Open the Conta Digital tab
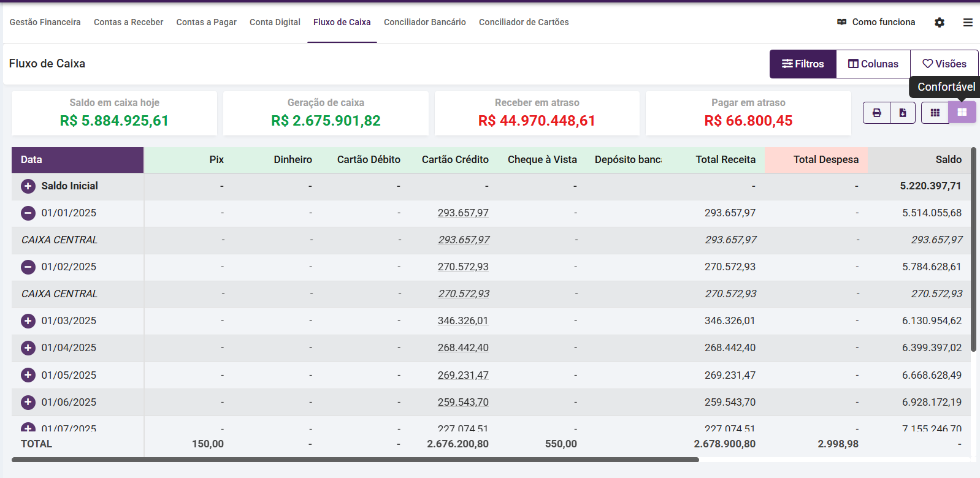The image size is (980, 478). tap(275, 22)
